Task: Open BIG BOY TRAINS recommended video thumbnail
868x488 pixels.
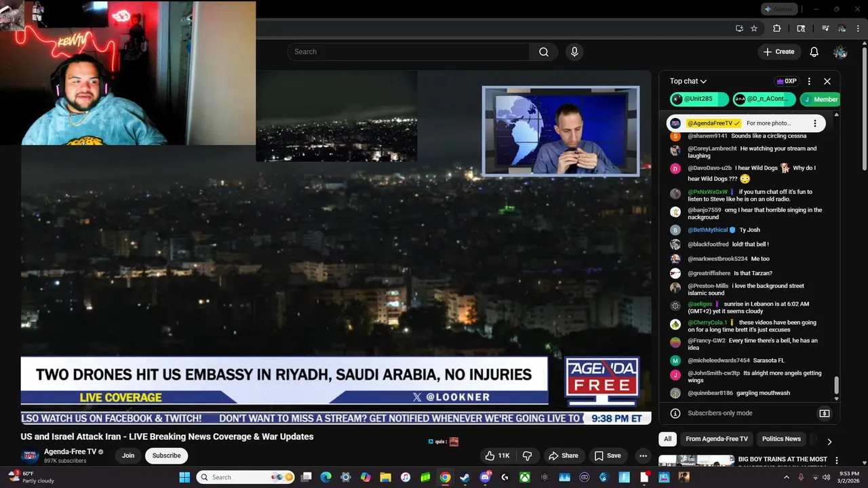Action: point(696,460)
